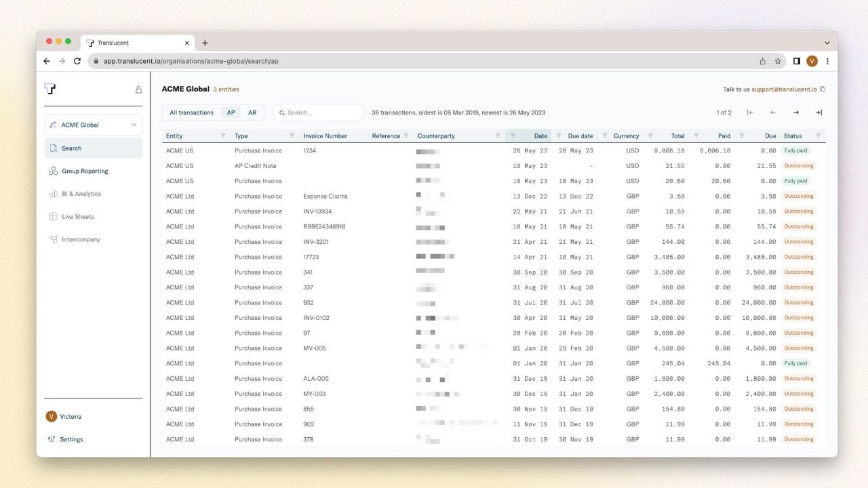868x488 pixels.
Task: Open the Entity column filter menu
Action: tap(223, 136)
